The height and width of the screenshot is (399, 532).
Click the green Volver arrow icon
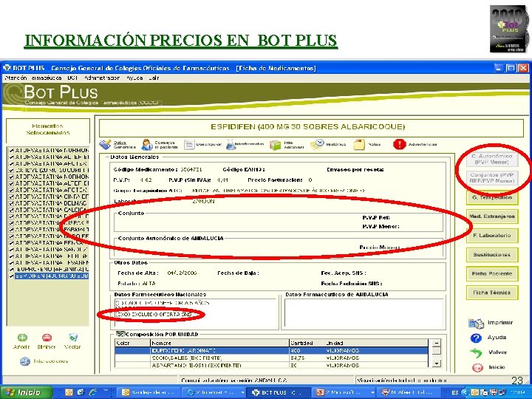pyautogui.click(x=476, y=353)
